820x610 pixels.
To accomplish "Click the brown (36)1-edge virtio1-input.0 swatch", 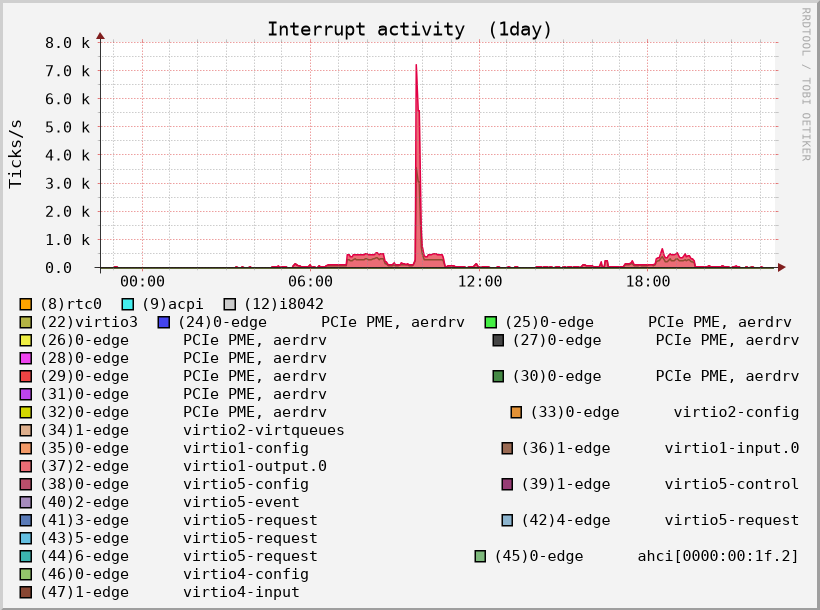I will coord(508,448).
